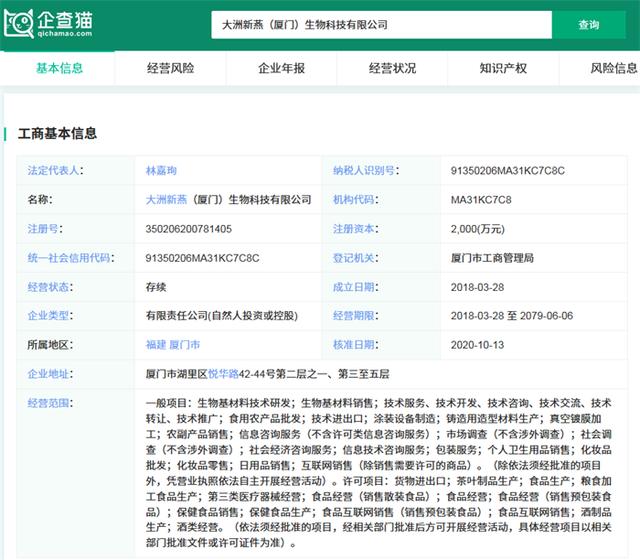
Task: Click the Qichamao cat logo icon
Action: (19, 24)
